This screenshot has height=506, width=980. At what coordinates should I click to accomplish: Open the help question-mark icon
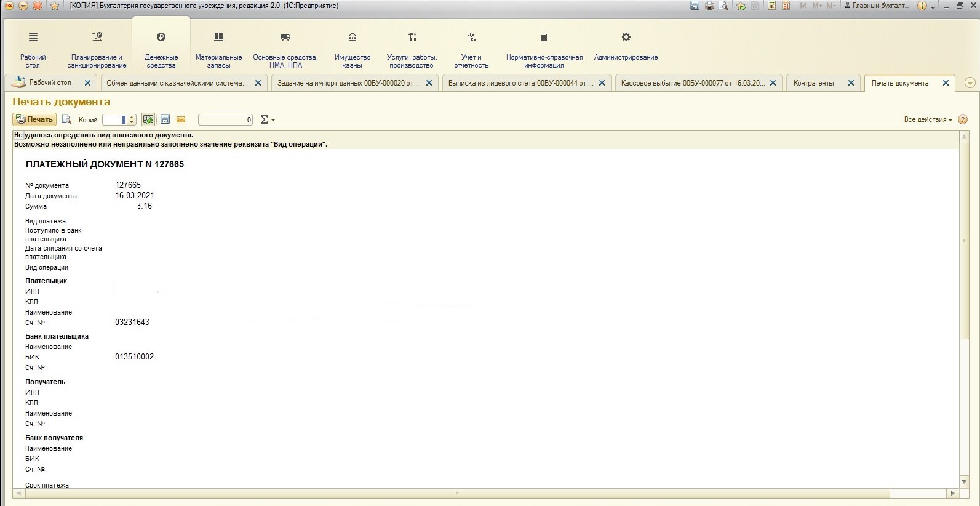coord(963,119)
